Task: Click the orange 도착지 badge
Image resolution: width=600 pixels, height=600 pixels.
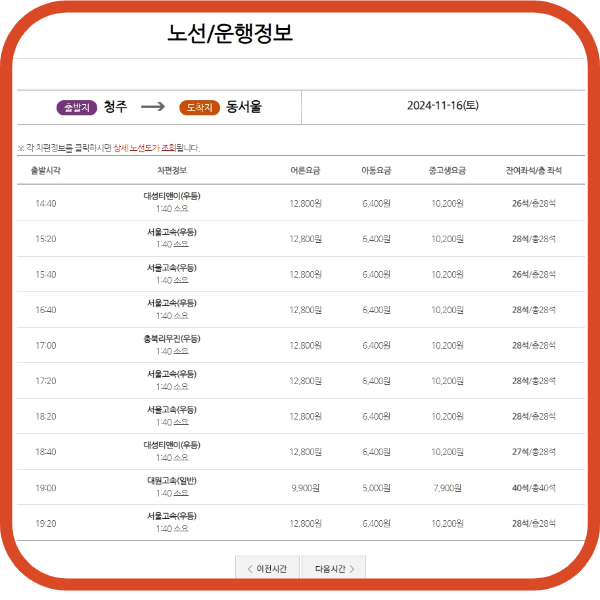Action: pyautogui.click(x=199, y=108)
